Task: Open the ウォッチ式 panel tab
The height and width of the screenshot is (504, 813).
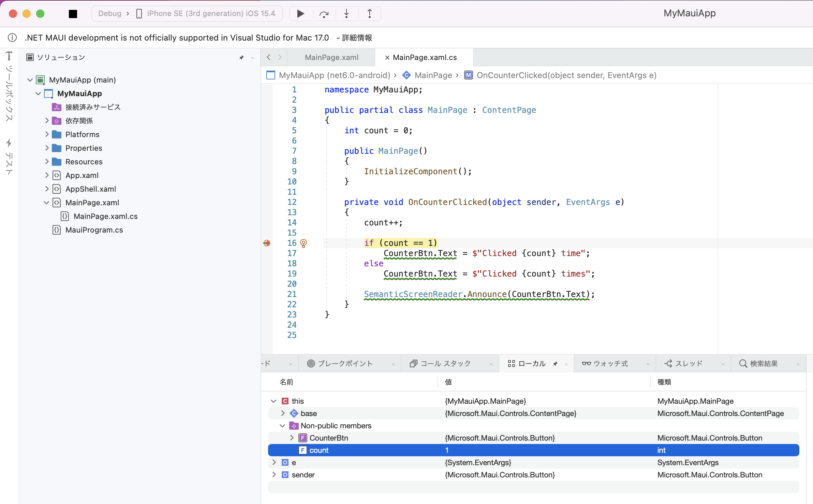Action: [x=610, y=364]
